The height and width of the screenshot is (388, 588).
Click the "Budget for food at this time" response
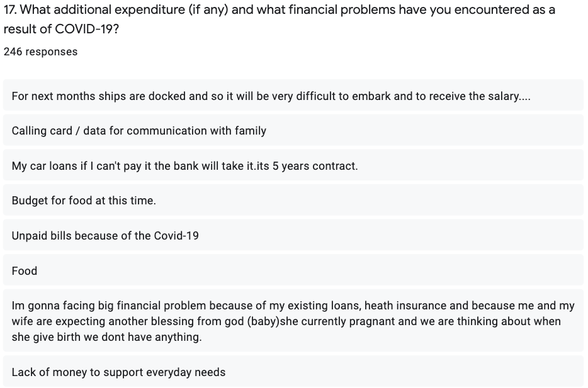pos(84,201)
